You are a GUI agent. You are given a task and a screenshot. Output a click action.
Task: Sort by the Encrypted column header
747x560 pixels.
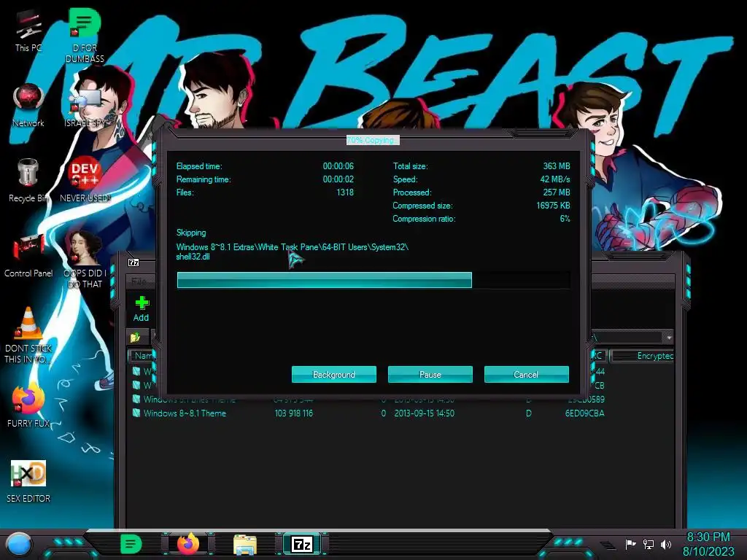click(642, 356)
